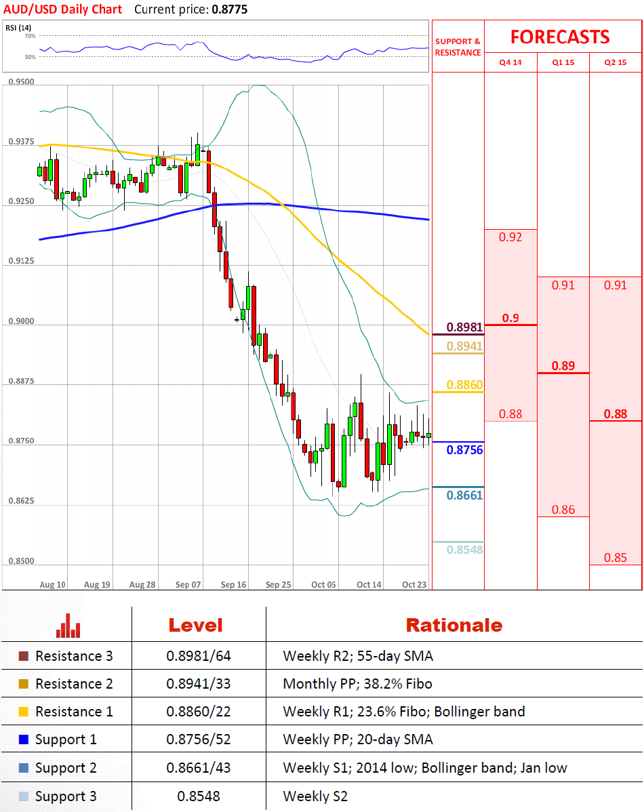
Task: Click the Resistance 3 row label
Action: (x=74, y=656)
